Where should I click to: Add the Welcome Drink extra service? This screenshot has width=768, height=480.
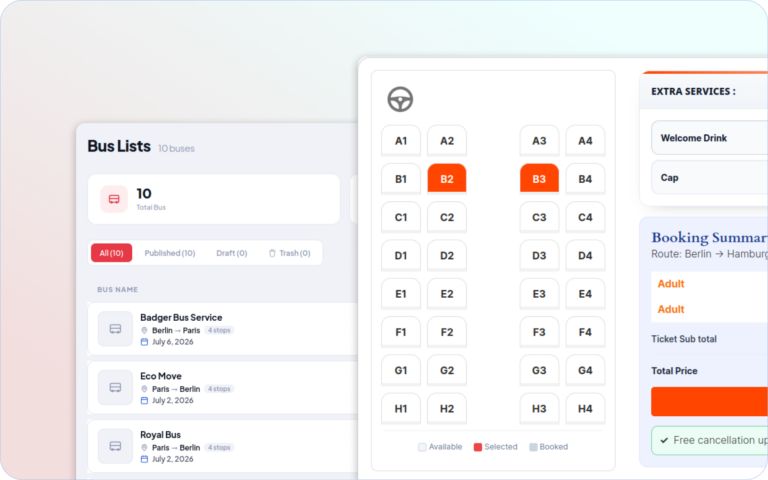pyautogui.click(x=709, y=138)
